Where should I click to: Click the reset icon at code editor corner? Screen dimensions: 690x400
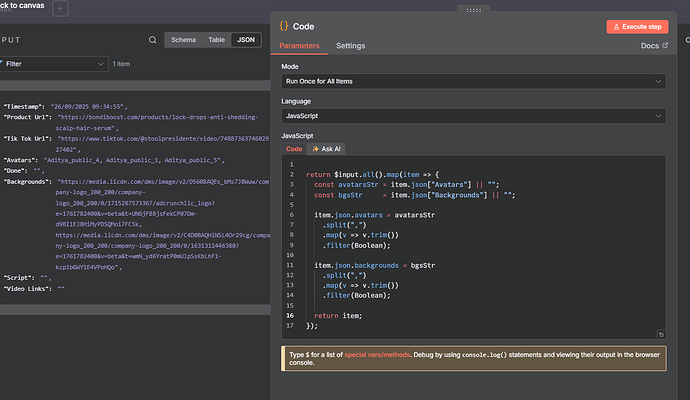661,334
